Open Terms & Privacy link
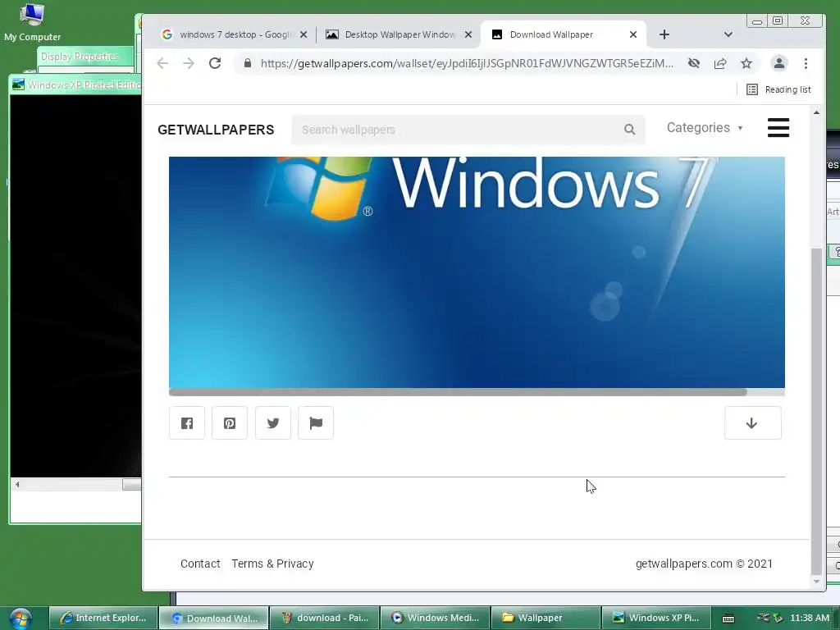The height and width of the screenshot is (630, 840). [x=272, y=564]
